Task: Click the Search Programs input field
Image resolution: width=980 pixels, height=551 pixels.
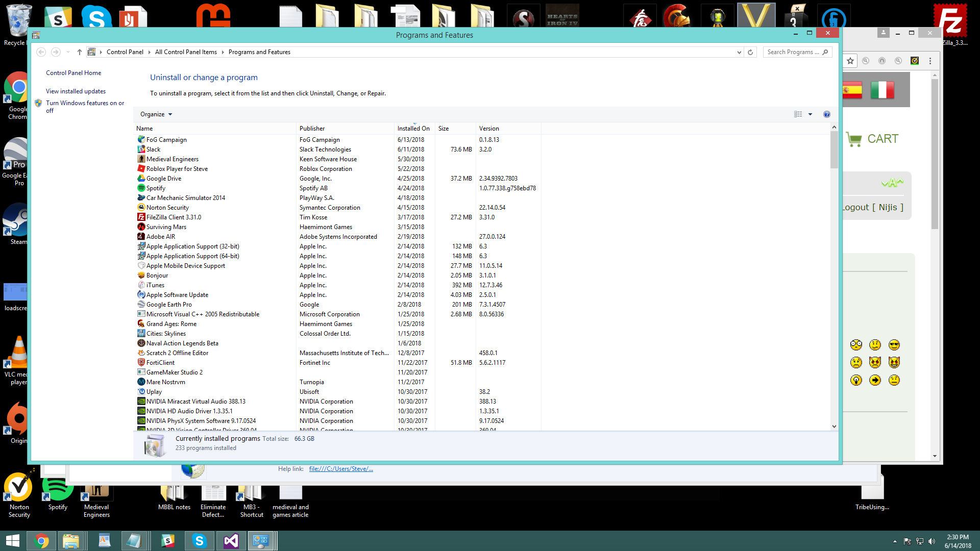Action: pyautogui.click(x=798, y=52)
